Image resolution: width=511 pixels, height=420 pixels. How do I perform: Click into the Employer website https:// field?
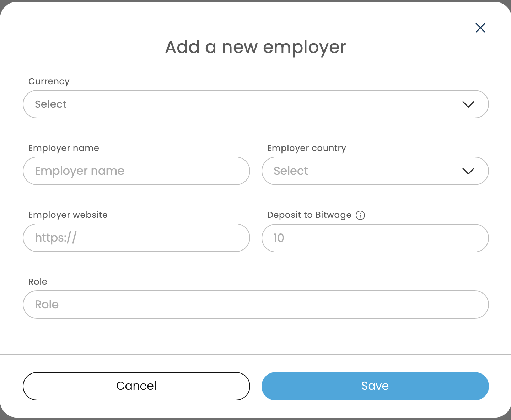pos(136,238)
